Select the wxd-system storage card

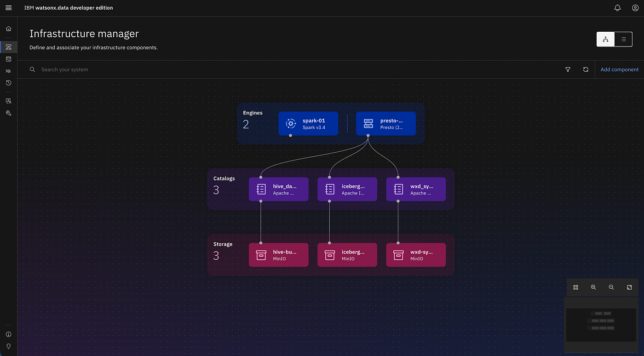click(416, 255)
